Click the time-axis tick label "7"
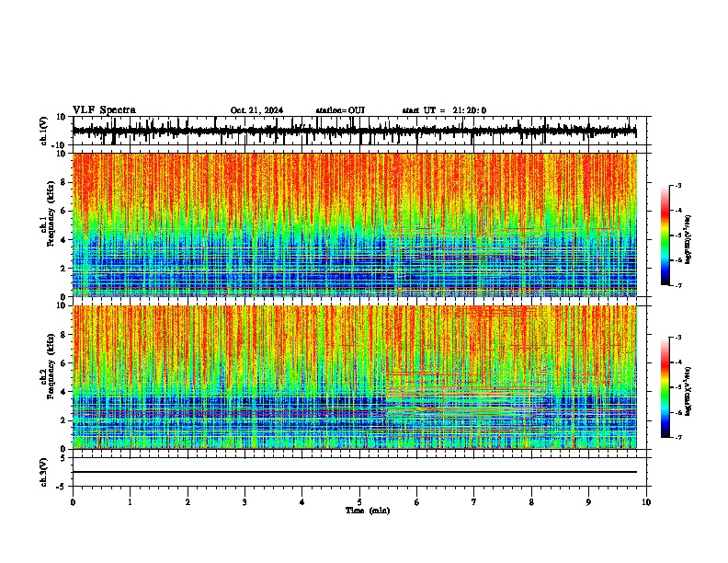Screen dimensions: 728x563 tap(474, 502)
